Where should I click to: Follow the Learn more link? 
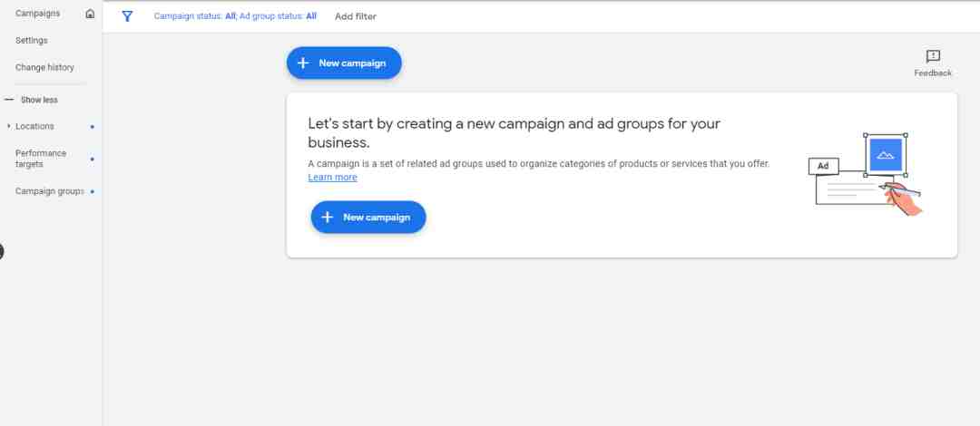click(332, 178)
